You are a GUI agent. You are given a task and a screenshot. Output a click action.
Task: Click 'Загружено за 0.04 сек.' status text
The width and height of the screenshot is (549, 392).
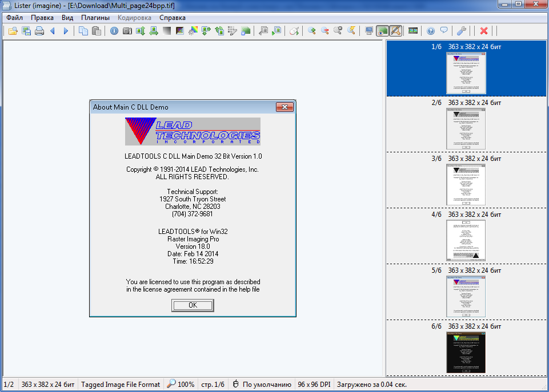click(x=371, y=385)
